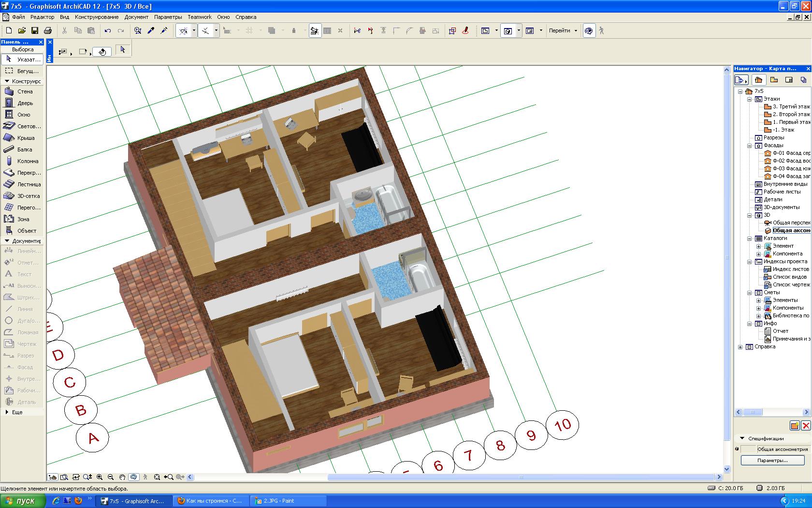Click the Параметры... button in the Navigator
The height and width of the screenshot is (508, 812).
pyautogui.click(x=772, y=460)
